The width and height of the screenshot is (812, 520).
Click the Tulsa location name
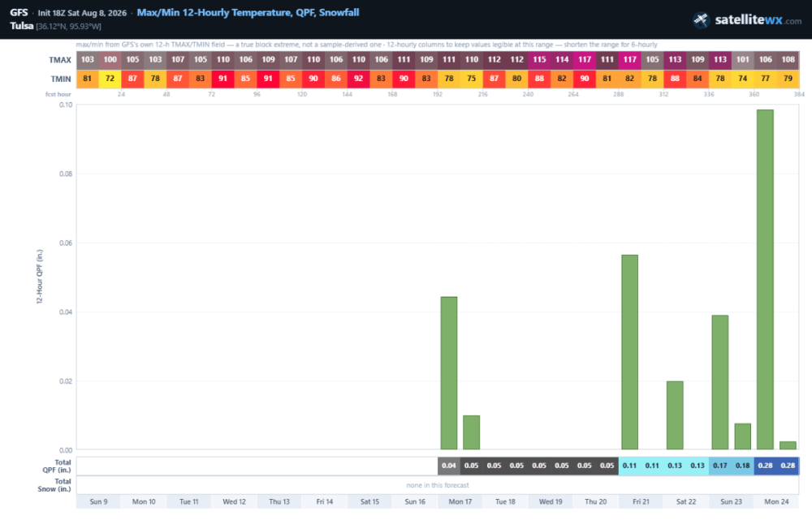pyautogui.click(x=22, y=26)
